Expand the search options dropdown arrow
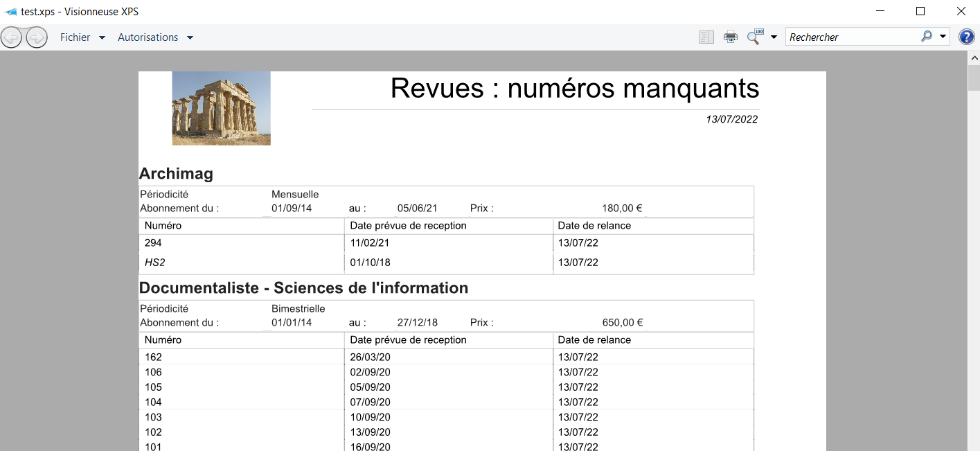The width and height of the screenshot is (980, 451). click(x=943, y=37)
